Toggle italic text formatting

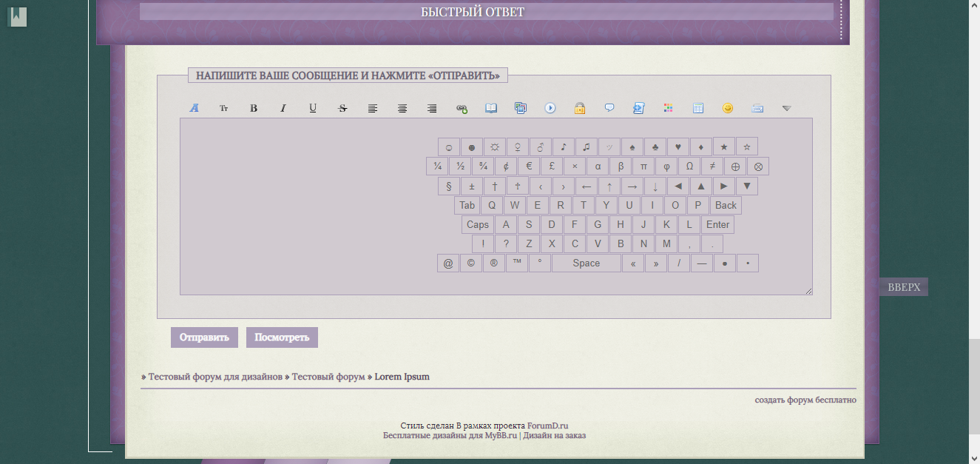[283, 108]
